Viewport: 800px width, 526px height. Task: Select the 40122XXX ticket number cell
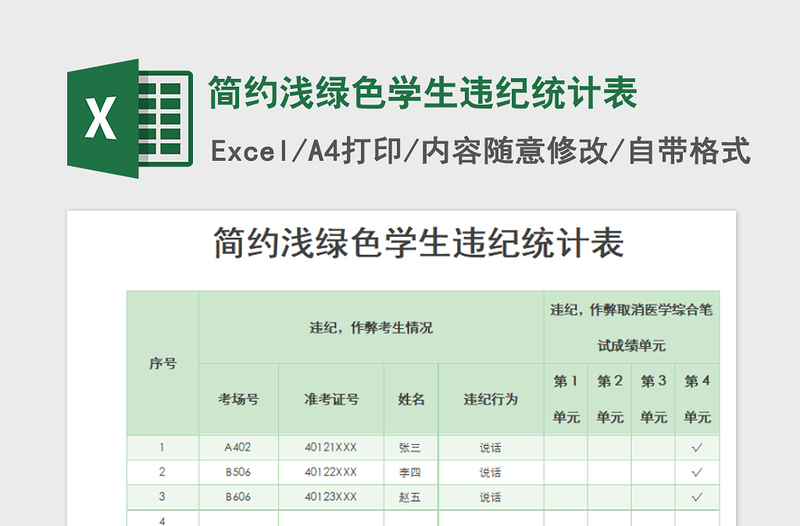coord(331,472)
